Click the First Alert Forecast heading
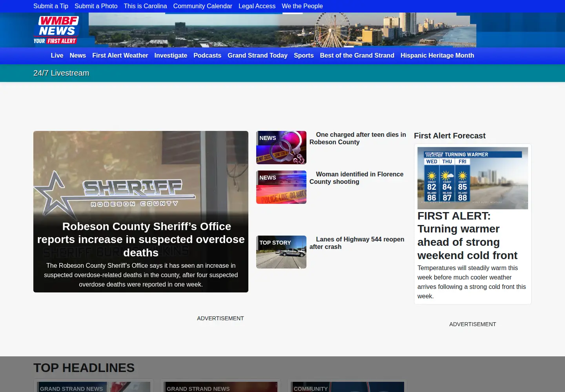 [x=450, y=136]
